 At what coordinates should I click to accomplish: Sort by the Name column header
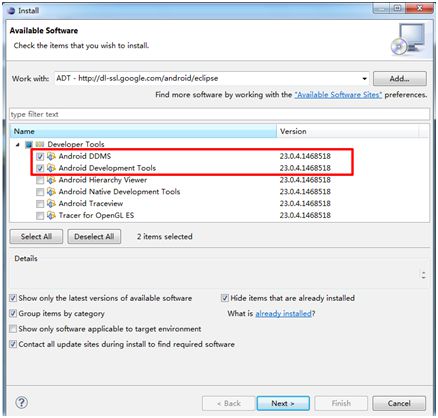tap(143, 131)
